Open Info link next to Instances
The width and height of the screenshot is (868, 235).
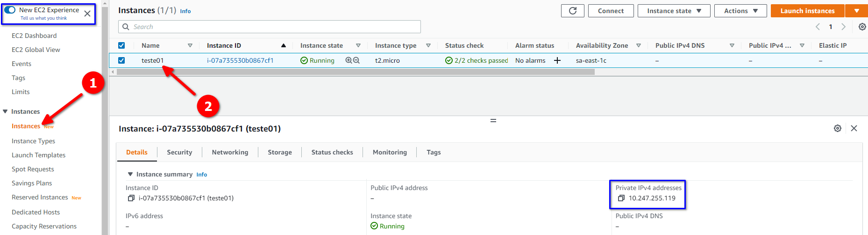185,11
